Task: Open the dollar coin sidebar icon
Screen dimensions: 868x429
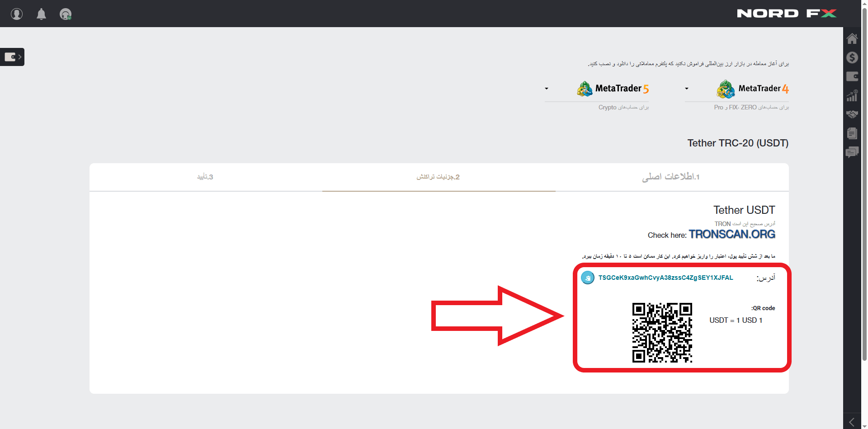Action: [852, 57]
